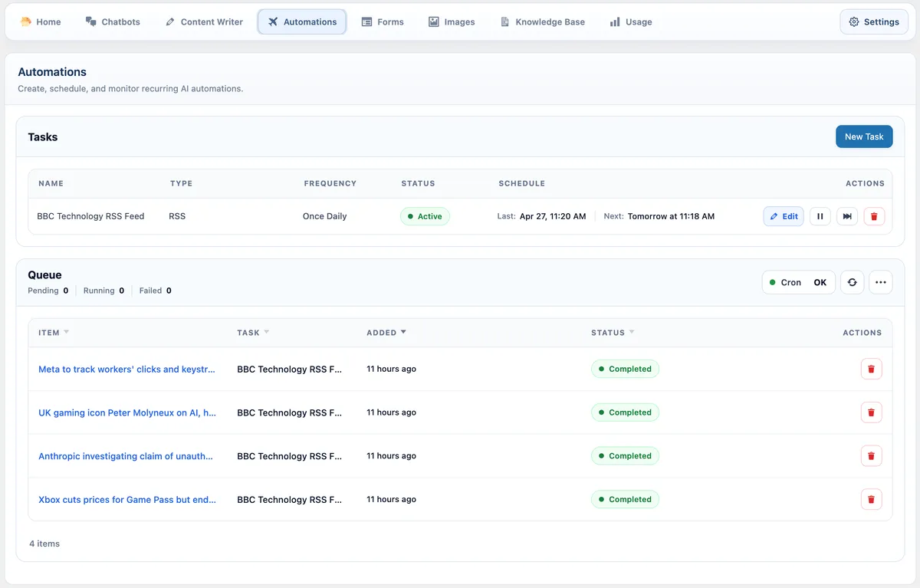920x588 pixels.
Task: Open the Forms tab
Action: (x=383, y=22)
